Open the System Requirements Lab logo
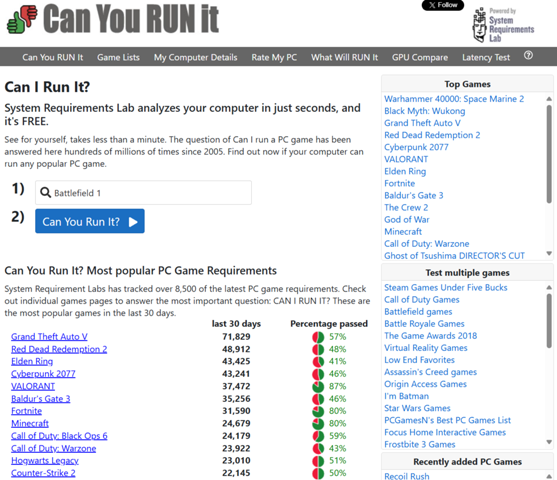The image size is (557, 480). [x=503, y=25]
